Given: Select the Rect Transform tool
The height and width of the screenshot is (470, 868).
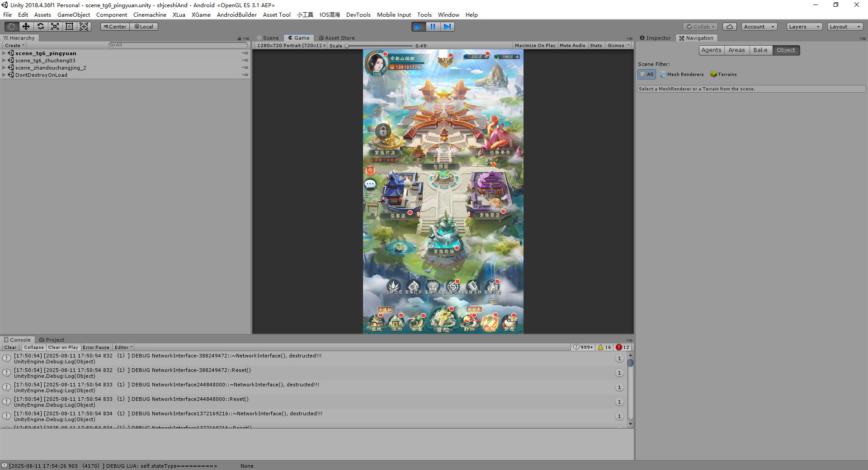Looking at the screenshot, I should point(69,27).
